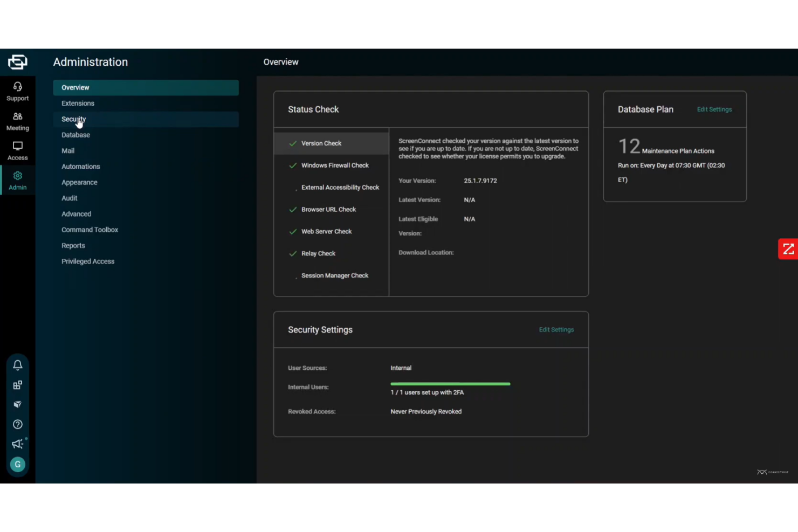The width and height of the screenshot is (798, 532).
Task: Open the notifications bell icon
Action: (x=17, y=365)
